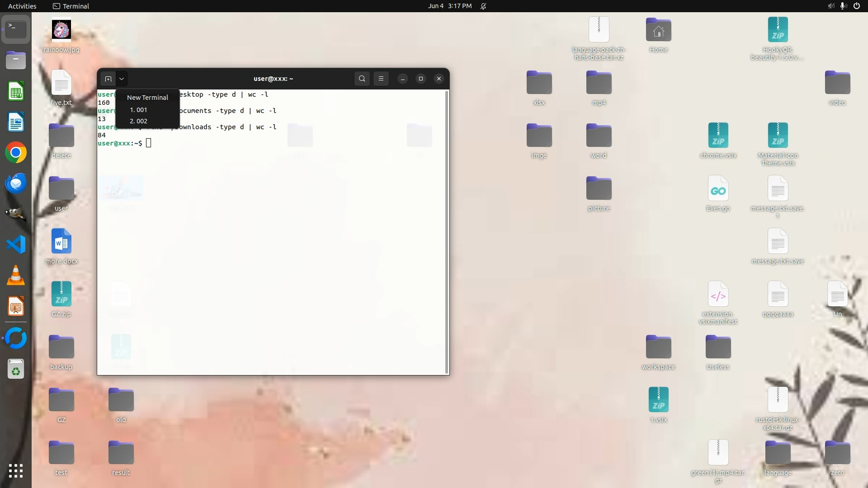The image size is (868, 488).
Task: Select profile 1. 001 from menu
Action: point(138,110)
